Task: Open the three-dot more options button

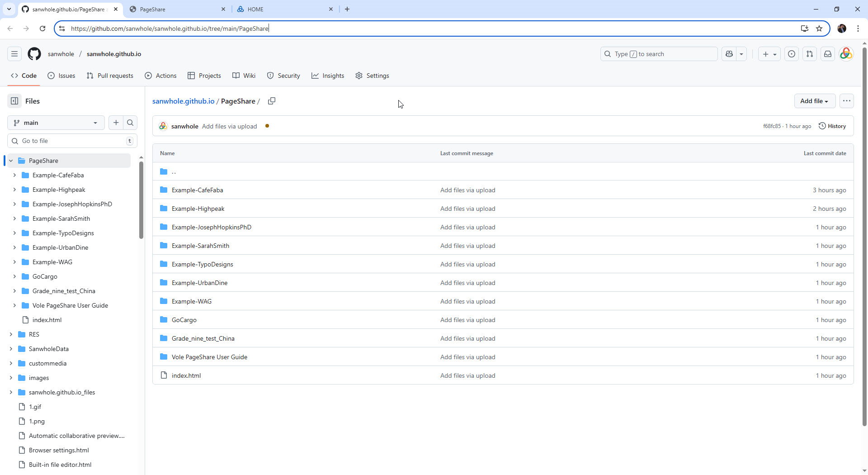Action: click(846, 101)
